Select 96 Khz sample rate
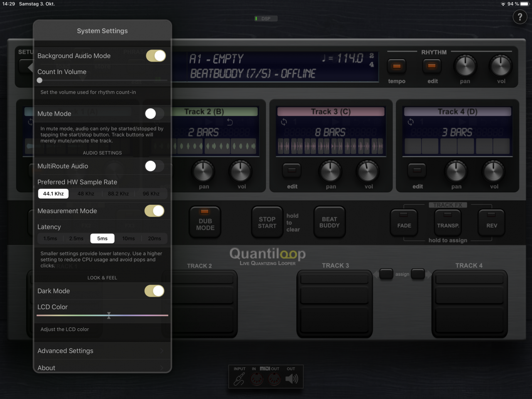532x399 pixels. [x=151, y=193]
